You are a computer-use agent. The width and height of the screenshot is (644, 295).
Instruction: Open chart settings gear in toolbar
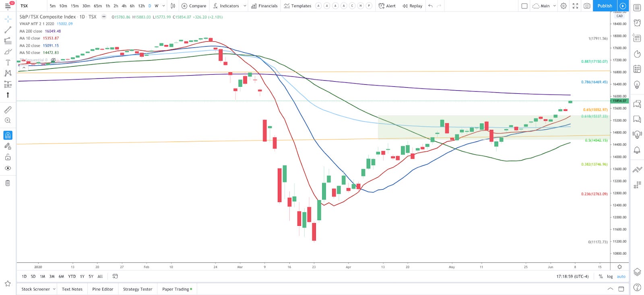coord(563,6)
